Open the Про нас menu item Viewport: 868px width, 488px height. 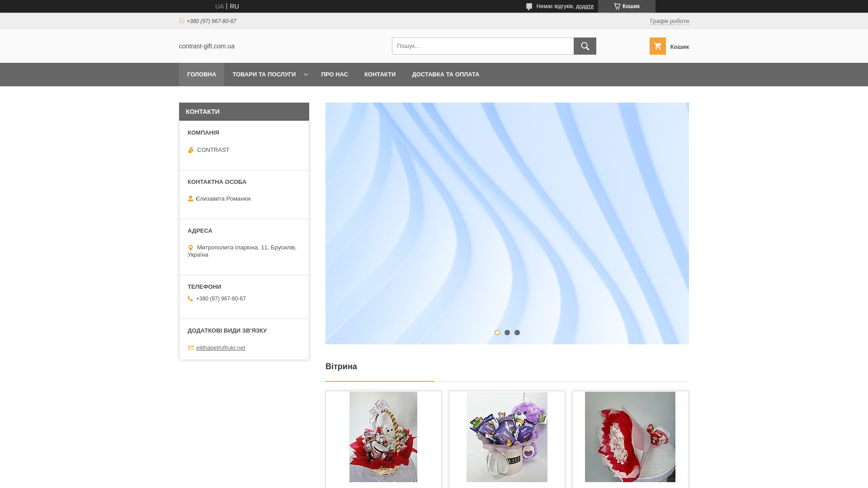335,75
